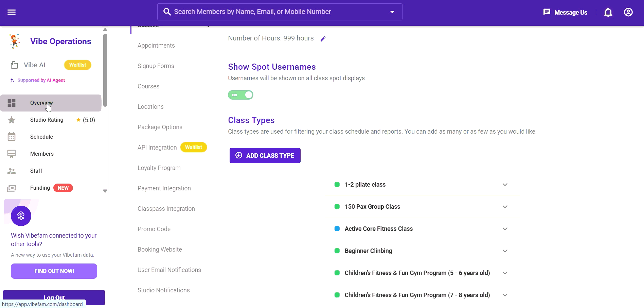
Task: Click the Vibe AI icon
Action: (14, 65)
